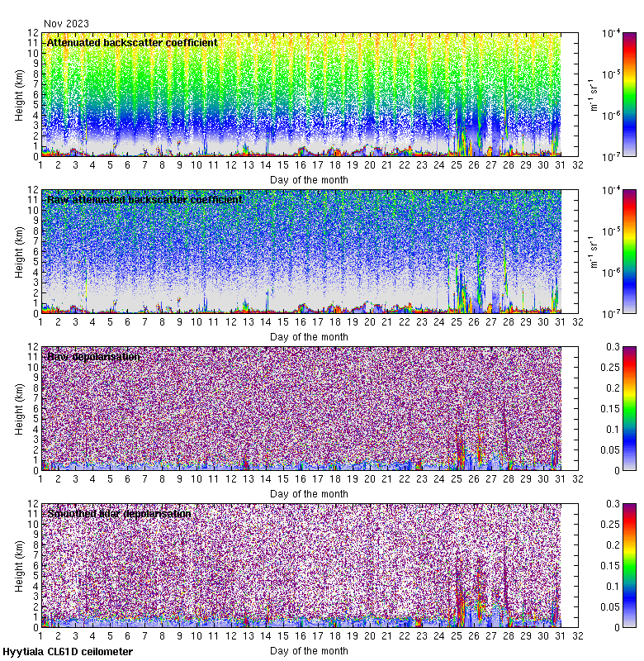Image resolution: width=644 pixels, height=661 pixels.
Task: Click day 25 on the top panel's x-axis
Action: coord(457,165)
